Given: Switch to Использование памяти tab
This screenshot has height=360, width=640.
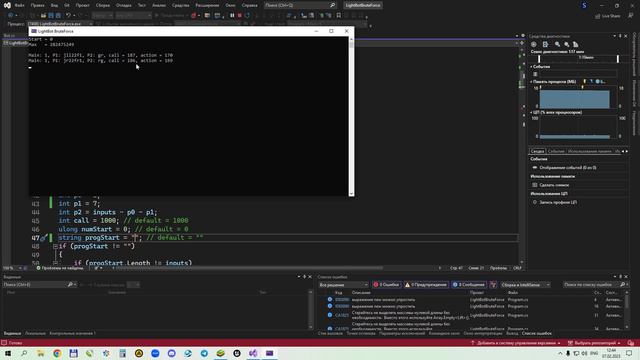Looking at the screenshot, I should [590, 151].
